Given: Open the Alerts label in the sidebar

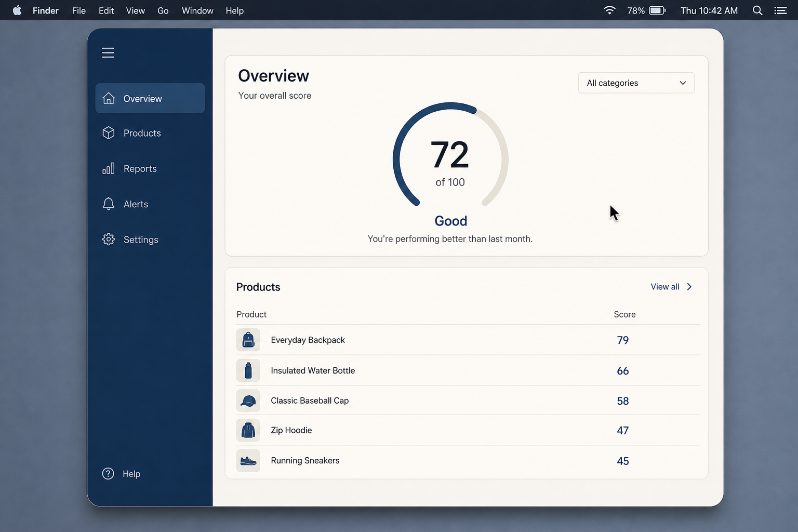Looking at the screenshot, I should [x=136, y=204].
